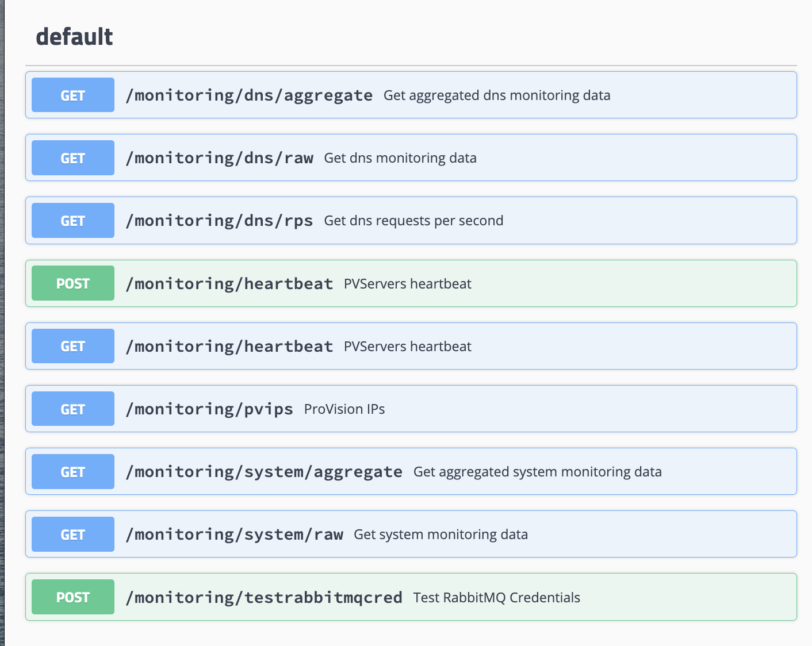Image resolution: width=812 pixels, height=646 pixels.
Task: Collapse the default section header
Action: [x=75, y=37]
